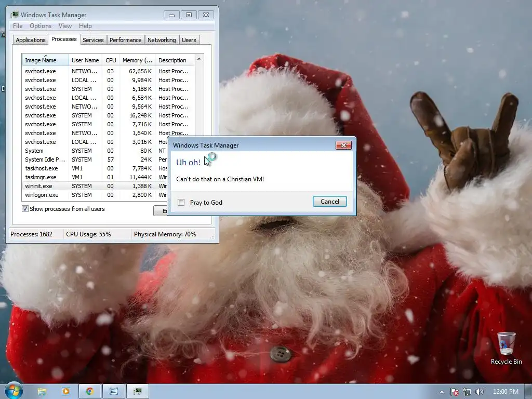Click the Task Manager title bar icon

pos(14,15)
